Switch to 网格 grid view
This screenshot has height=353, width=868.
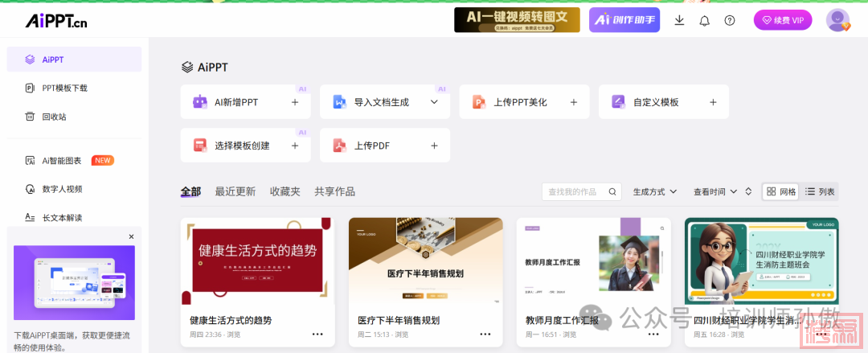click(x=781, y=191)
